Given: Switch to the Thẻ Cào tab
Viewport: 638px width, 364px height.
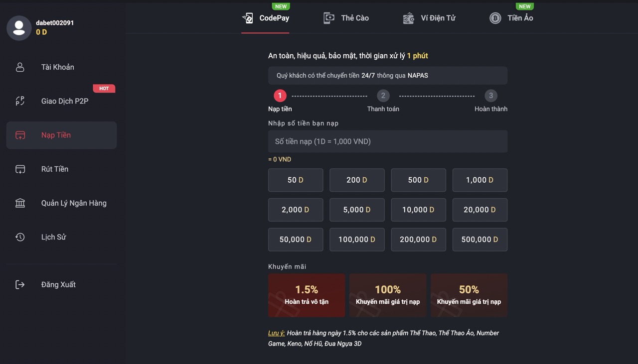Looking at the screenshot, I should pos(346,18).
